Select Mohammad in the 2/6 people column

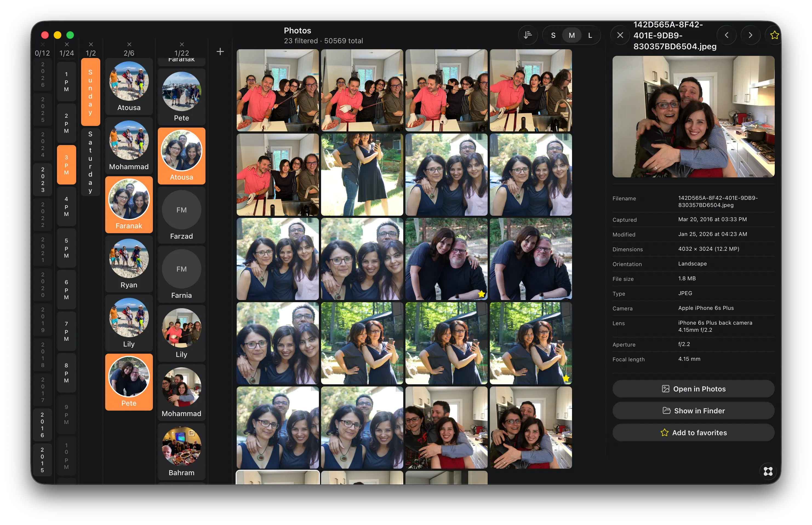(129, 146)
